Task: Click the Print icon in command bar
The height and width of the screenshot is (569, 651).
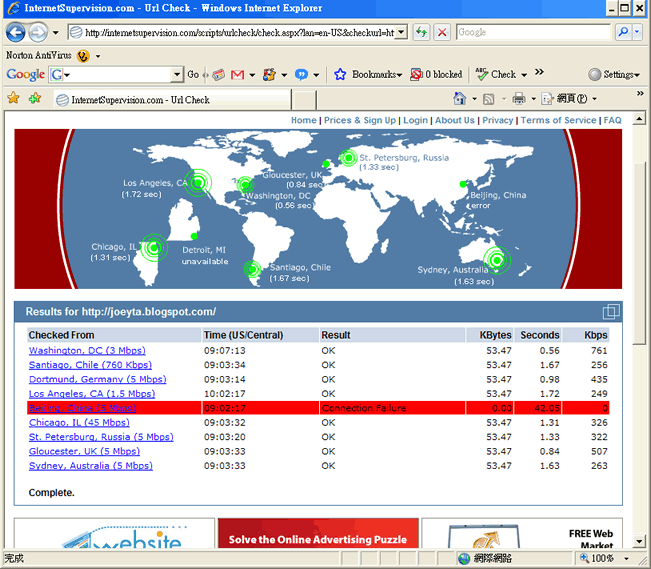Action: pyautogui.click(x=519, y=99)
